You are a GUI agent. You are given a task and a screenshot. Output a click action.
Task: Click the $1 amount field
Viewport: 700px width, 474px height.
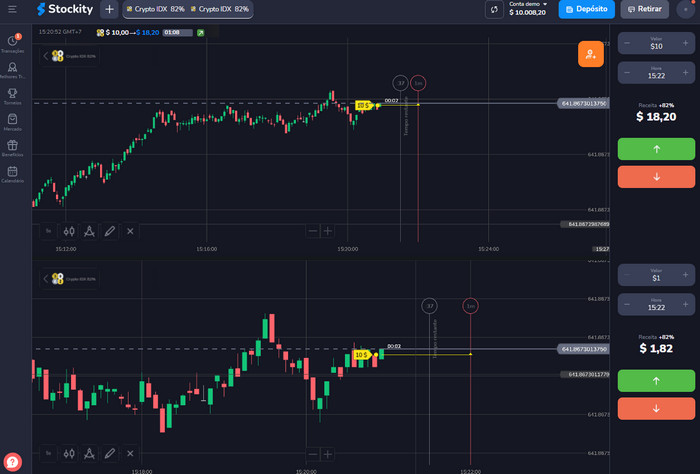click(x=656, y=275)
